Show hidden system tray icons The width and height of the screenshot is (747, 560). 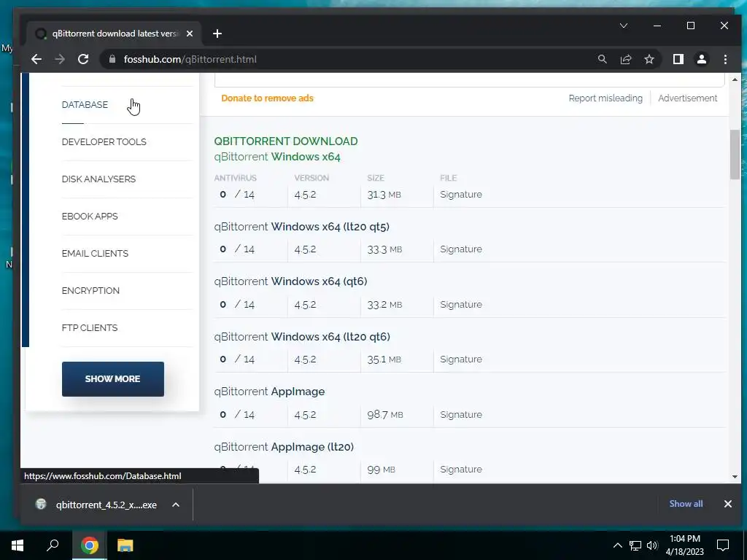617,545
